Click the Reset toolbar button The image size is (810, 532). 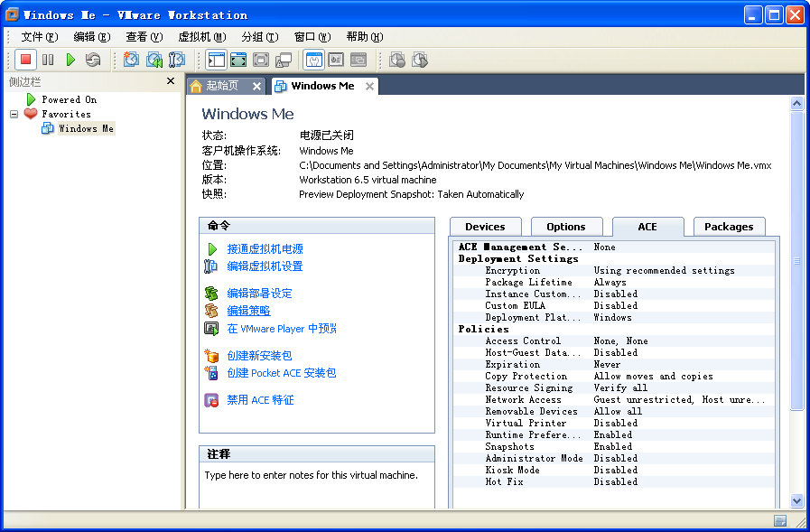(93, 60)
